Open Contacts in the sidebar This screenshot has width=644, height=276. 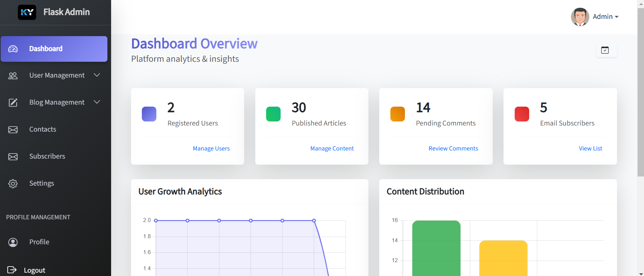point(54,130)
